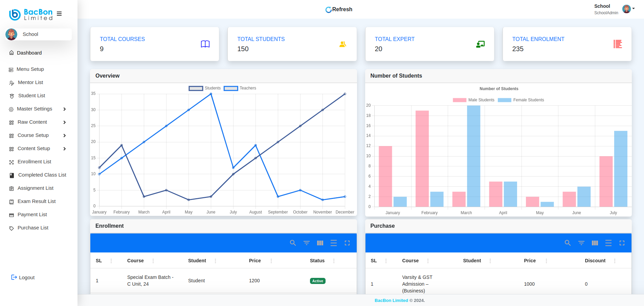
Task: Click the search icon in the Enrollment table
Action: [293, 243]
